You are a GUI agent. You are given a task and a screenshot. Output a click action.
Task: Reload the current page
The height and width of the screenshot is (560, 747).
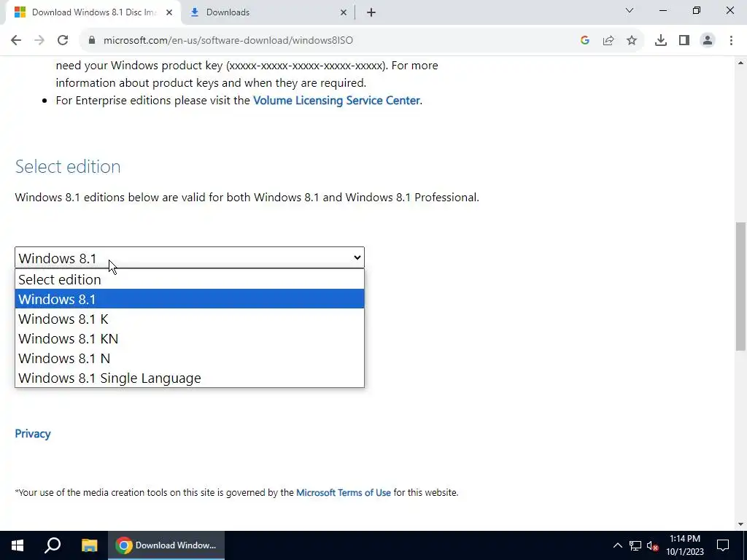tap(63, 40)
